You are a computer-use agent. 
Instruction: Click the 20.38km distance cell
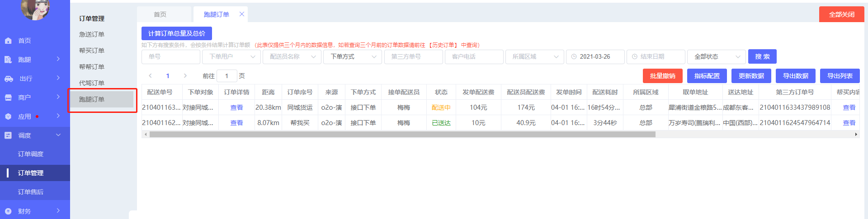click(x=268, y=107)
